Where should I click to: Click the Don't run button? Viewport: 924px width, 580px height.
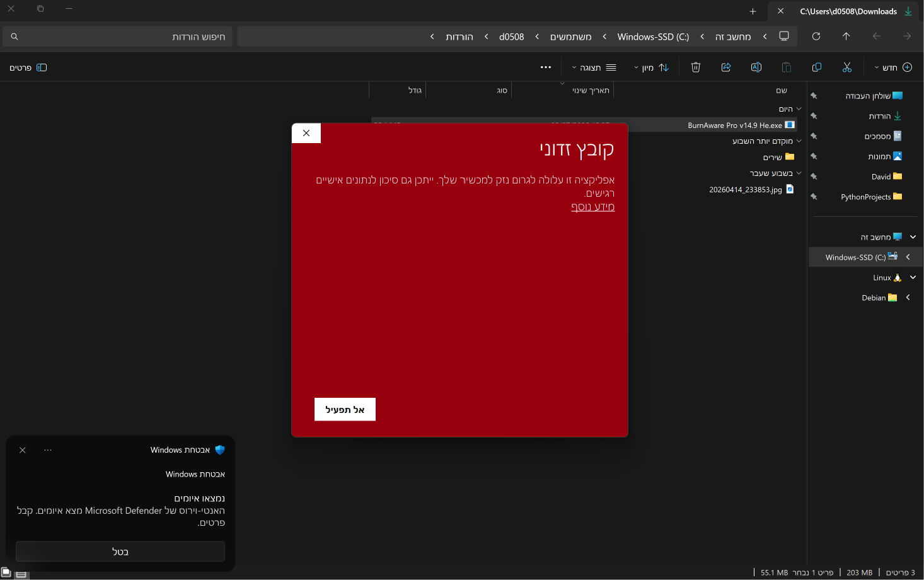coord(345,409)
